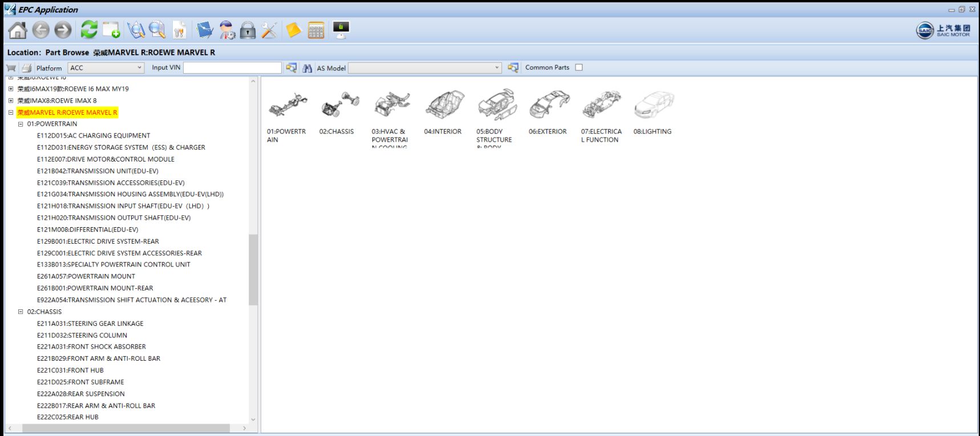Open the new window plus icon
Screen dimensions: 980x436
[111, 30]
